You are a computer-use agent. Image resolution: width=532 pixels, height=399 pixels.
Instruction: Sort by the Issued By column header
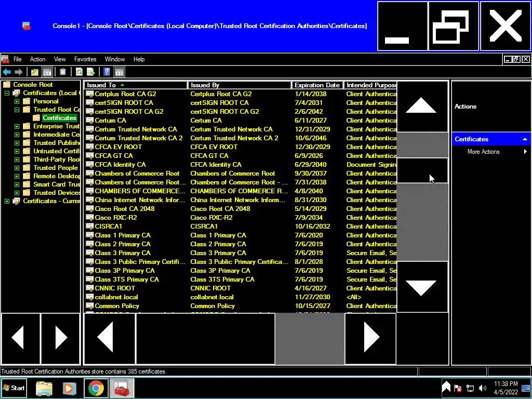click(240, 85)
